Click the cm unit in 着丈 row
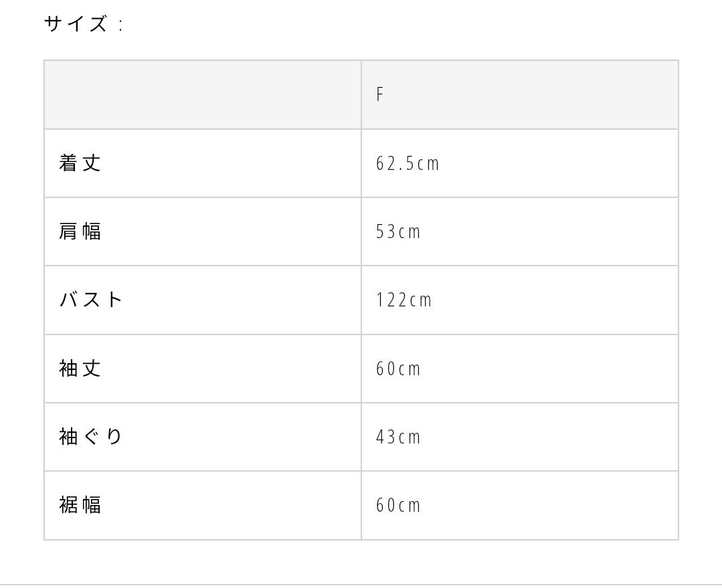This screenshot has height=588, width=722. (x=428, y=164)
